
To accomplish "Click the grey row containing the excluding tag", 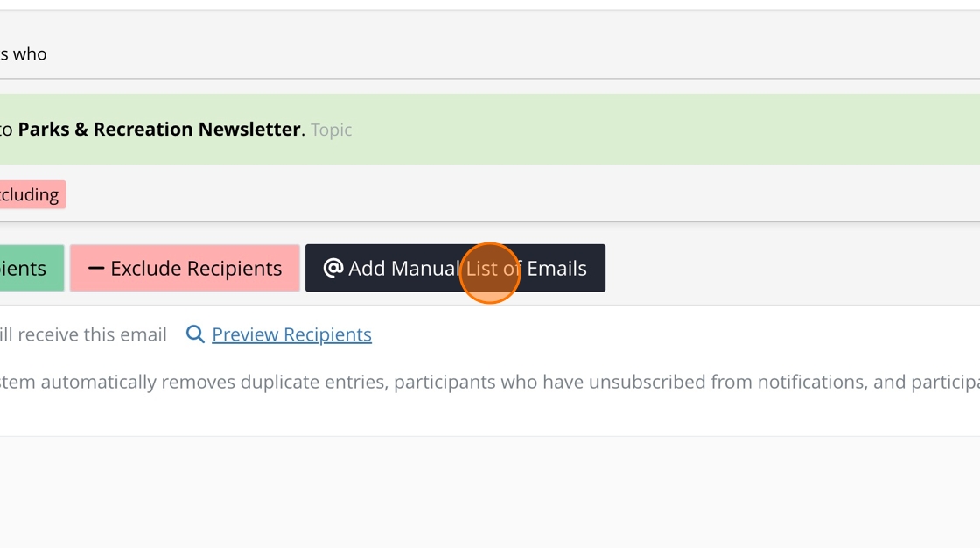I will click(525, 194).
